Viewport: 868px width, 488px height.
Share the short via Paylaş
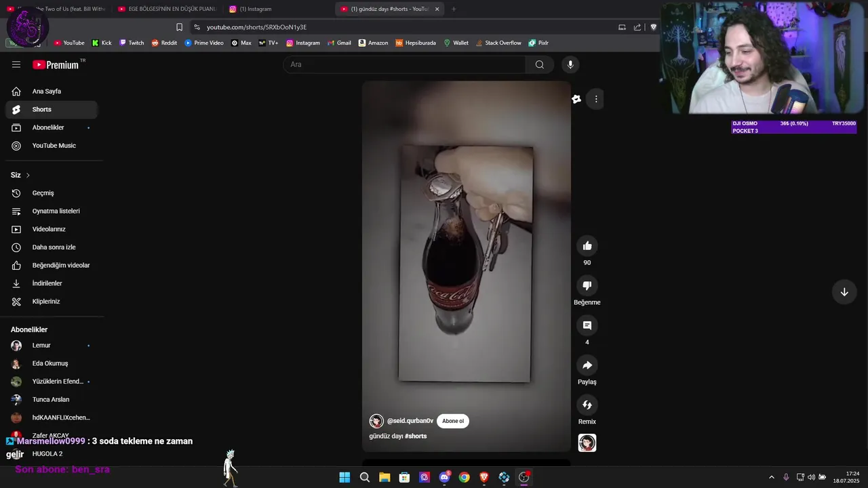pyautogui.click(x=587, y=365)
